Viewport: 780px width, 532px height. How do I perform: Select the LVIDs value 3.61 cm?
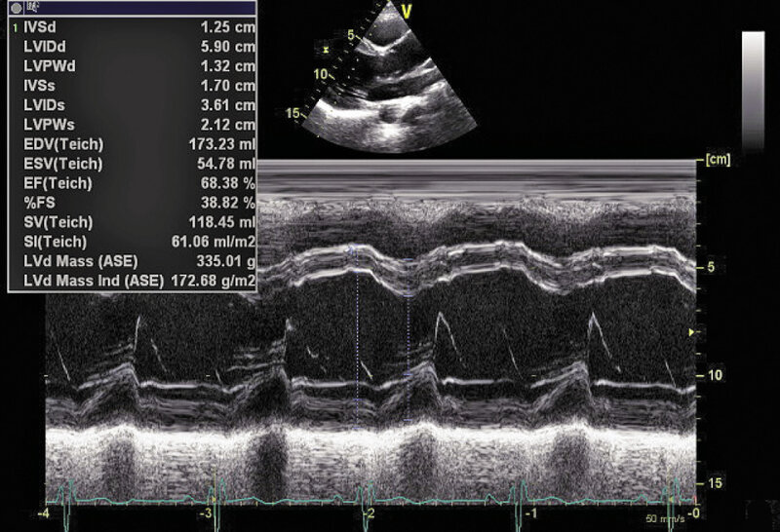(x=228, y=105)
